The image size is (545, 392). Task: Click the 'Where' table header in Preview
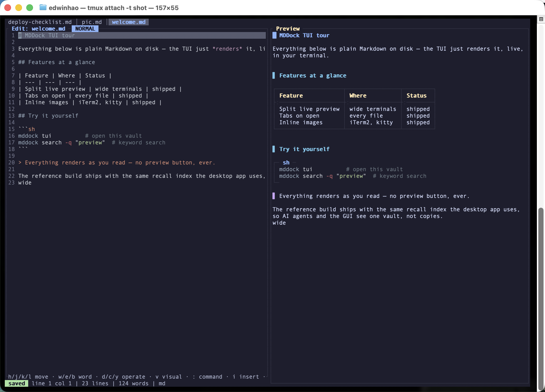pos(358,96)
